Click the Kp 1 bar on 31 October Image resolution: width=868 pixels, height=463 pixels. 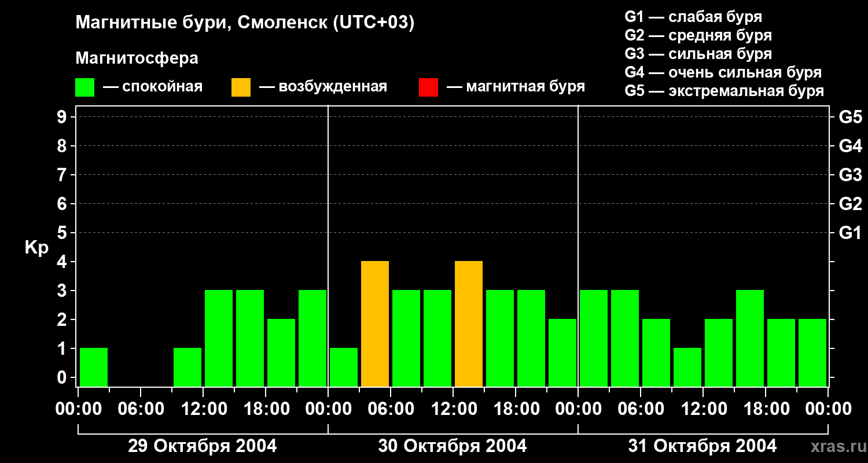tap(687, 368)
